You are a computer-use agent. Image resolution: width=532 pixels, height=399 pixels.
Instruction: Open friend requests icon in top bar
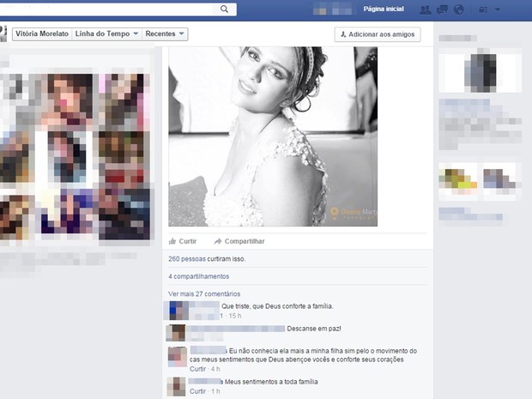(425, 9)
